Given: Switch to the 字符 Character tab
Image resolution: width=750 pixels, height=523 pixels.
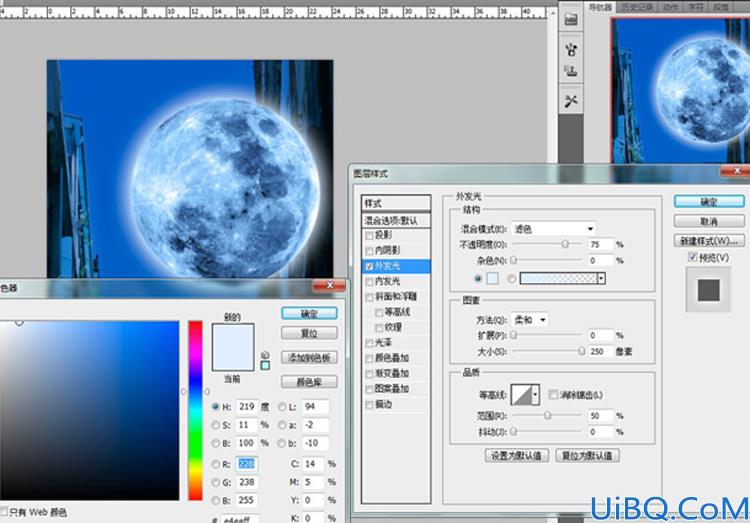Looking at the screenshot, I should [696, 7].
